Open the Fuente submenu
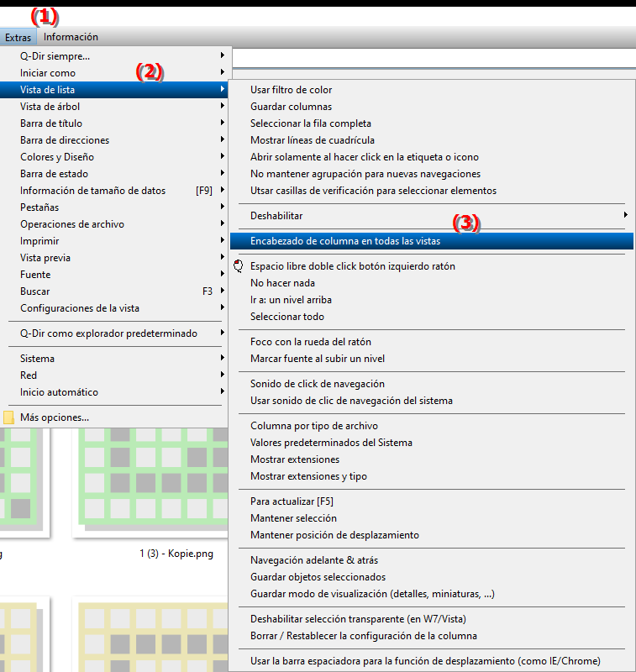Viewport: 636px width, 672px height. coord(115,275)
